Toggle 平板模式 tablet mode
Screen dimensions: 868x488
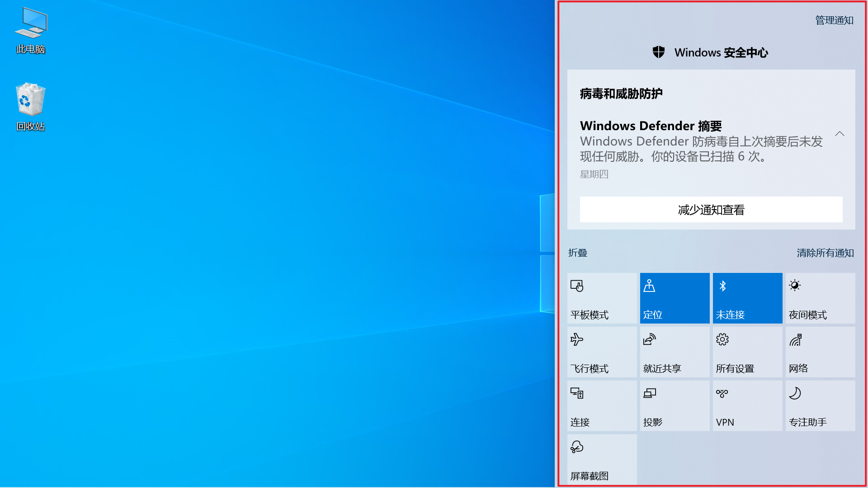point(602,298)
